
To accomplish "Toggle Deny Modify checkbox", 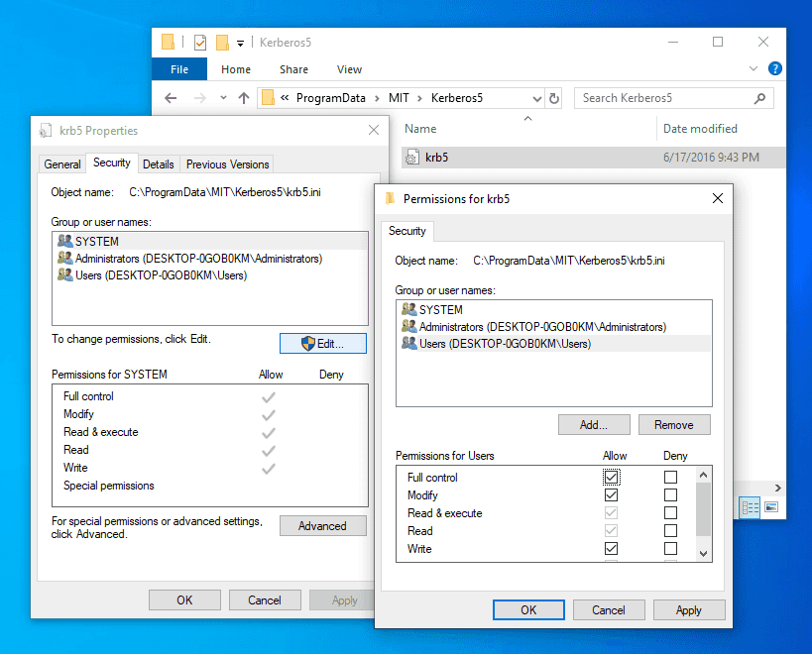I will (x=670, y=494).
